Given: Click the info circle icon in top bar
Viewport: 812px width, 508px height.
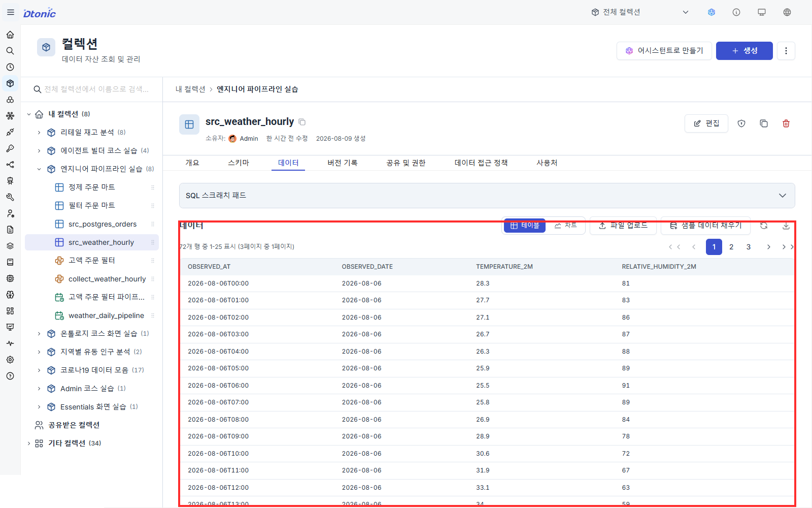Looking at the screenshot, I should tap(736, 12).
